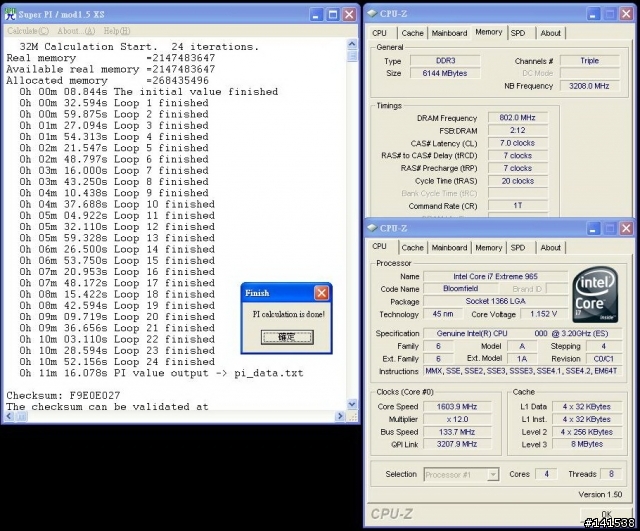Minimize the Super PI window
The image size is (640, 531).
(x=316, y=15)
